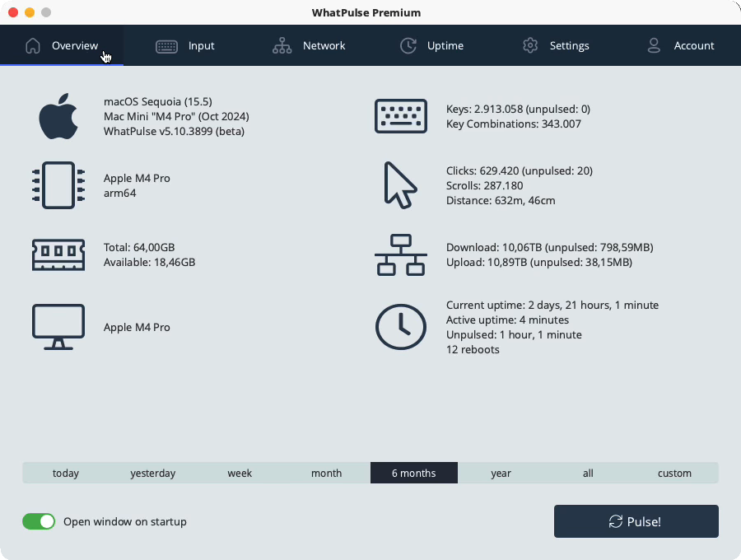Click the monitor display icon
Image resolution: width=741 pixels, height=560 pixels.
(58, 327)
